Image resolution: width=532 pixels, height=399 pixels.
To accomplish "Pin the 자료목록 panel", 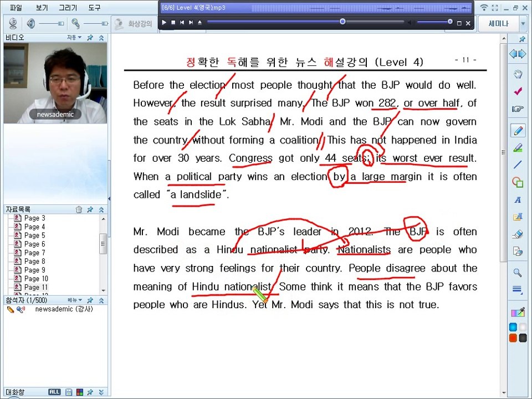I will pos(90,209).
